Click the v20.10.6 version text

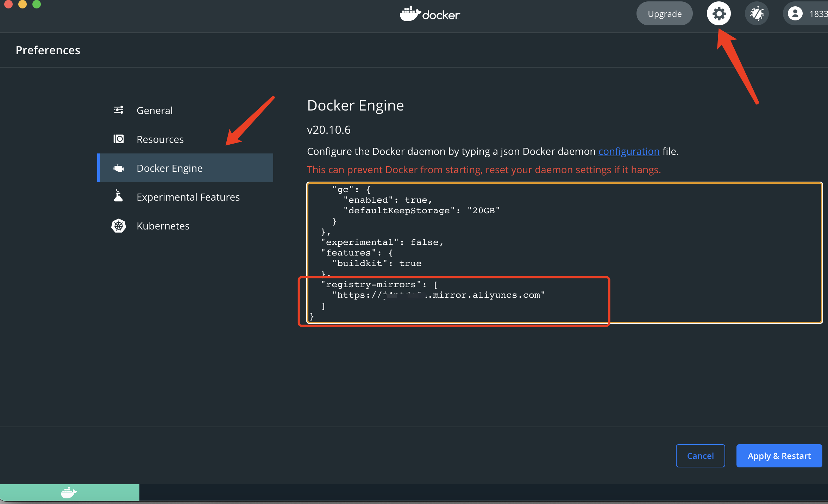pyautogui.click(x=328, y=130)
